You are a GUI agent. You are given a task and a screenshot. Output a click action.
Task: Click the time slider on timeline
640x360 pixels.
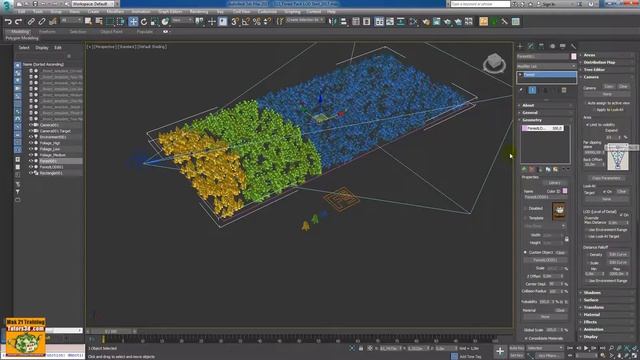[111, 331]
